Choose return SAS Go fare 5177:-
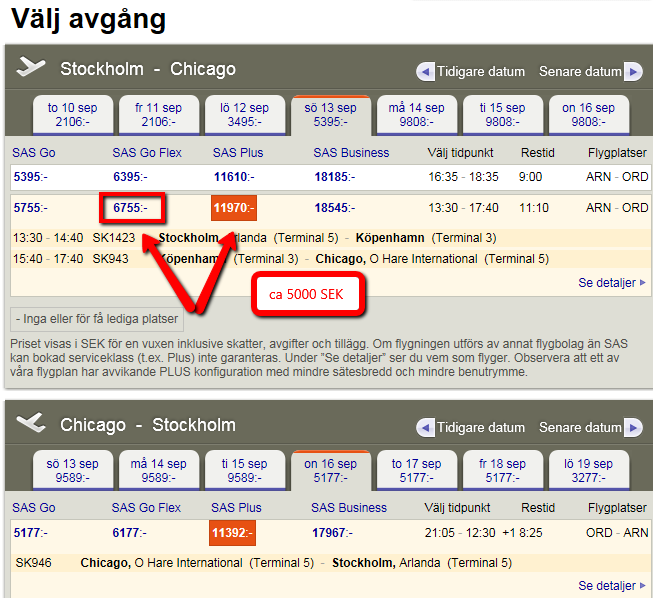653x598 pixels. coord(30,533)
